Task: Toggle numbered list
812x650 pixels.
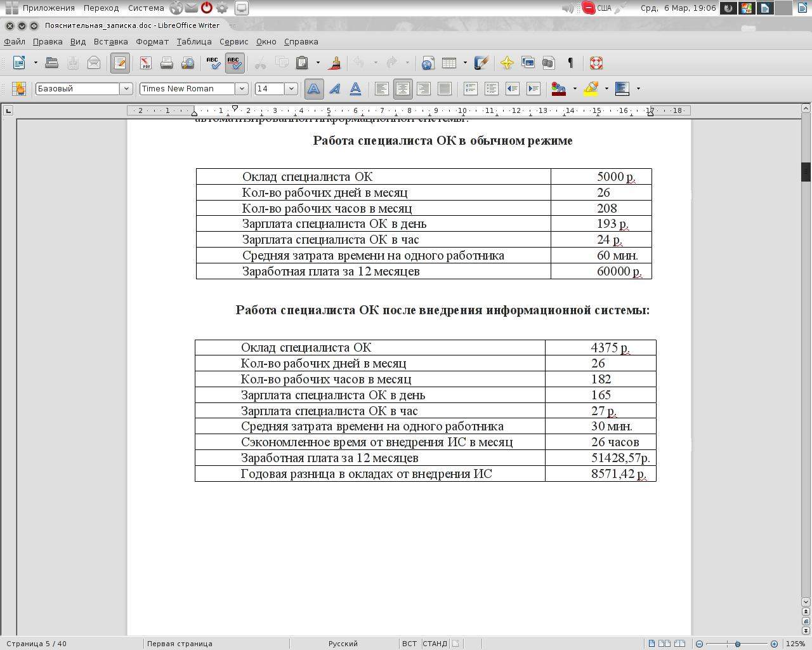Action: pos(470,89)
